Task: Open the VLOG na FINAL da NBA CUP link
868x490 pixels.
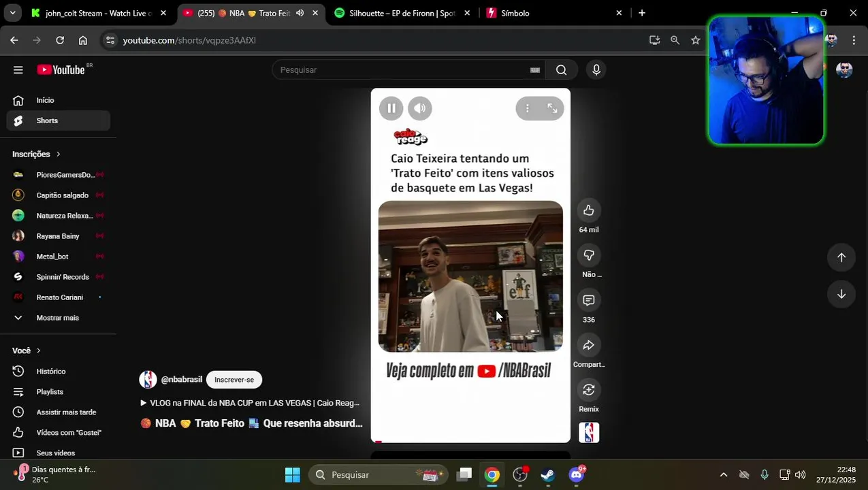Action: pyautogui.click(x=250, y=403)
